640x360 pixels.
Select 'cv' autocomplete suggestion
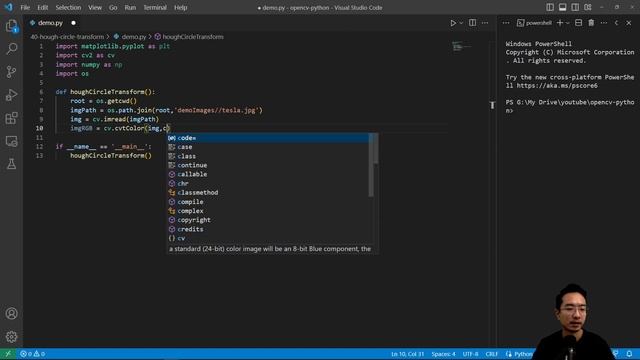pos(269,238)
